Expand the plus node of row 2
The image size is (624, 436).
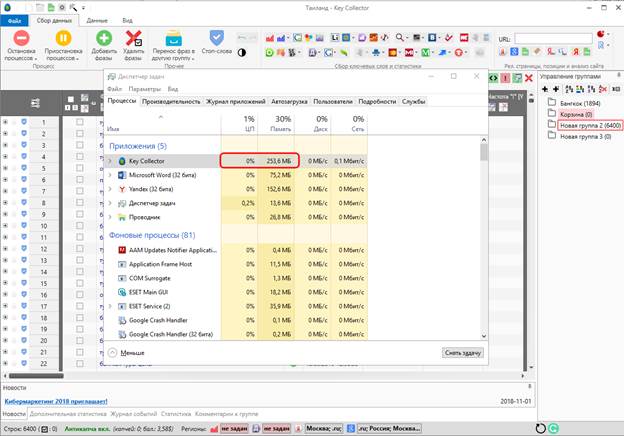(5, 134)
